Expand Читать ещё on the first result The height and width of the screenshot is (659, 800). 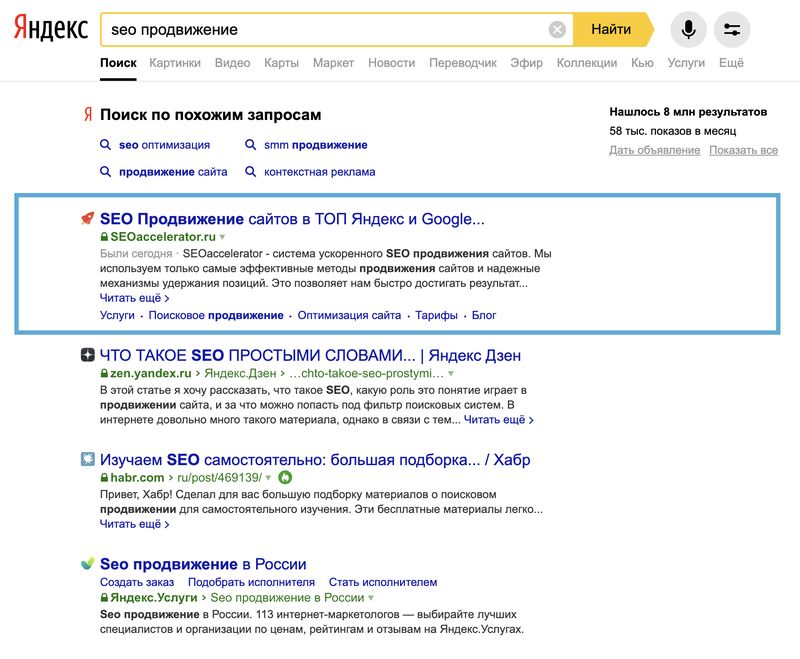[x=130, y=296]
